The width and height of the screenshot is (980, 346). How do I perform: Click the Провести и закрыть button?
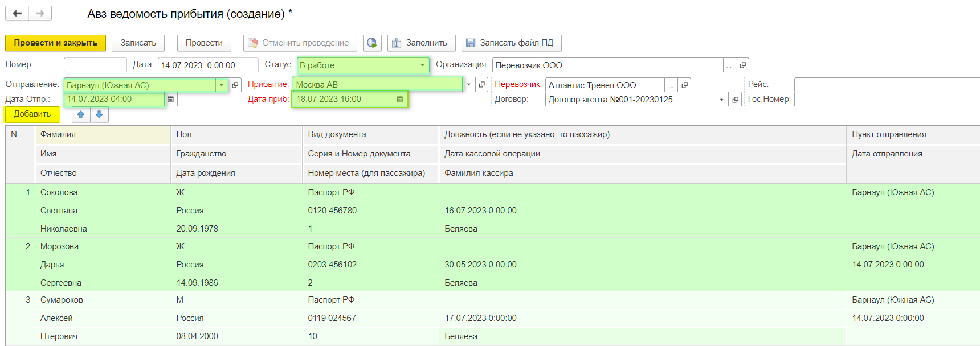(x=56, y=43)
